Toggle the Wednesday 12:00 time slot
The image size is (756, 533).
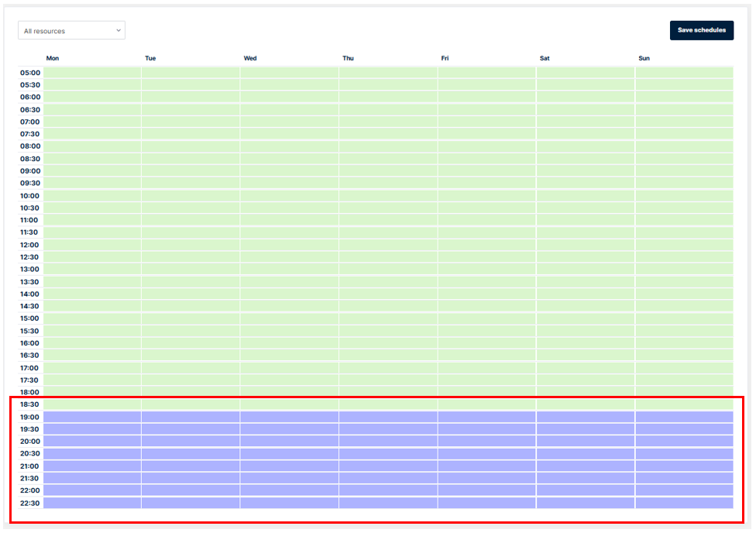[289, 245]
